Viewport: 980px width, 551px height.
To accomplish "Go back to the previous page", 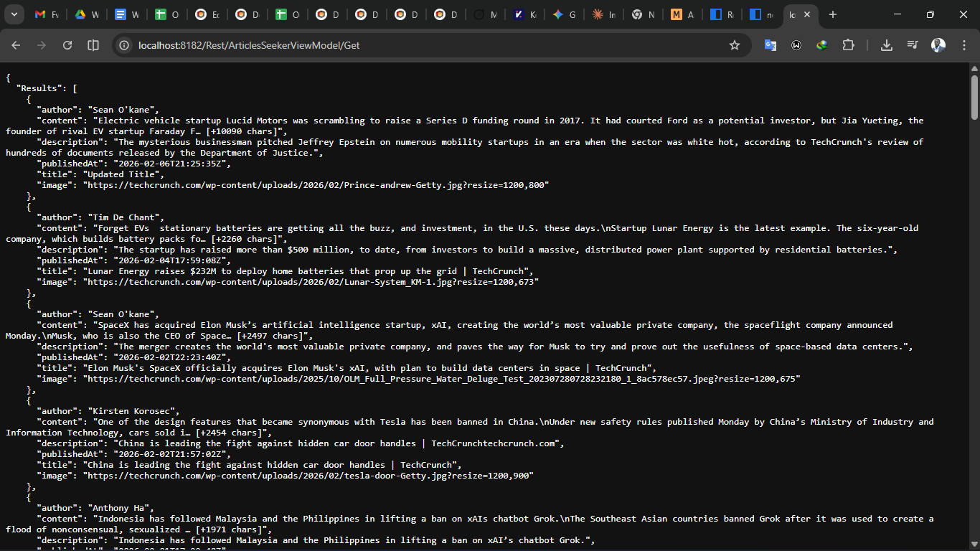I will point(16,45).
